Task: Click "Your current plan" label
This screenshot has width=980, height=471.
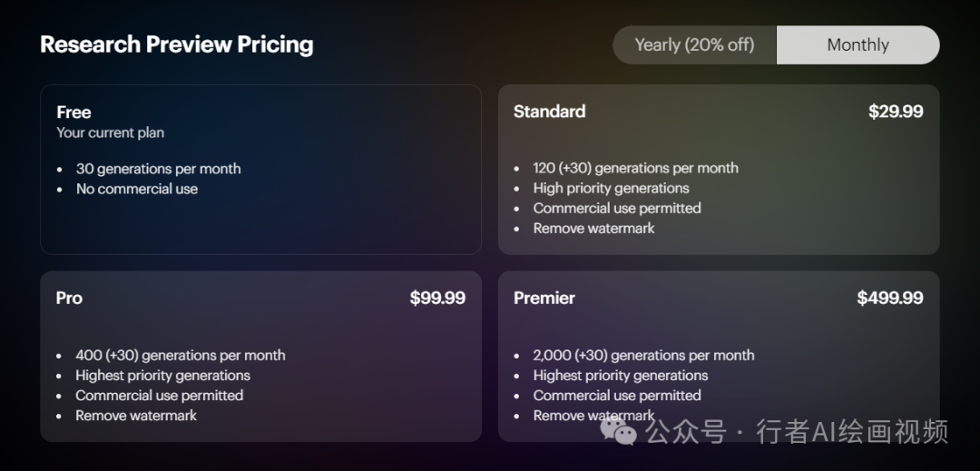Action: 110,132
